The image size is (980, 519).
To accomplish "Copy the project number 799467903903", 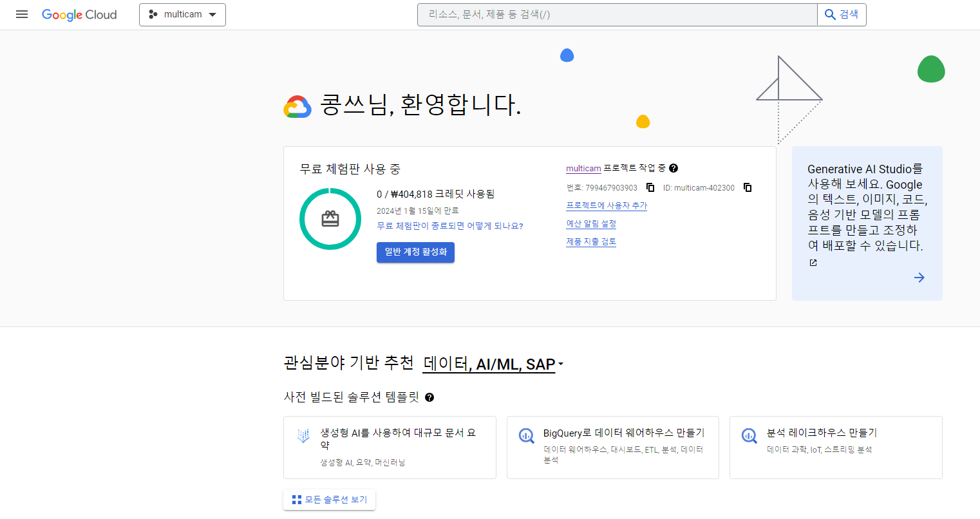I will click(650, 187).
